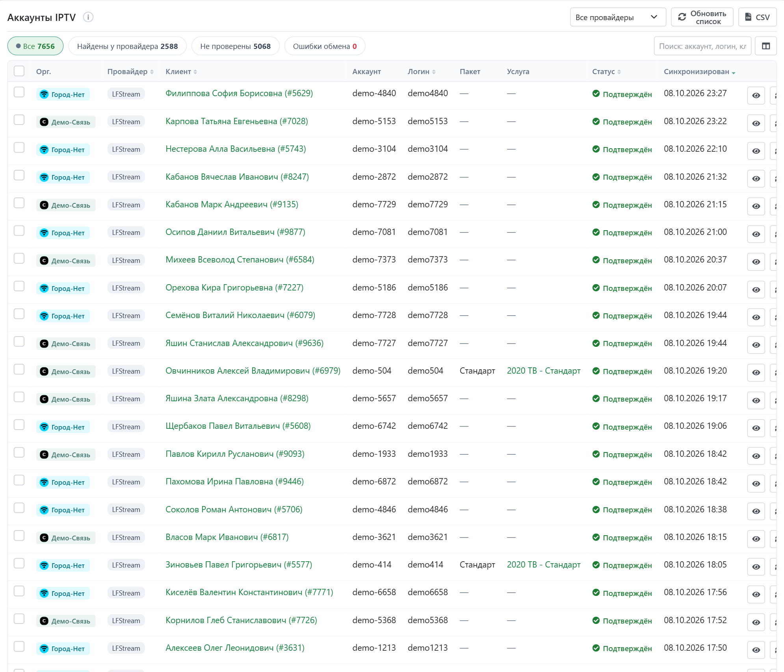Open 2020 ТВ - Стандарт service for demo-504
The width and height of the screenshot is (784, 672).
click(544, 371)
